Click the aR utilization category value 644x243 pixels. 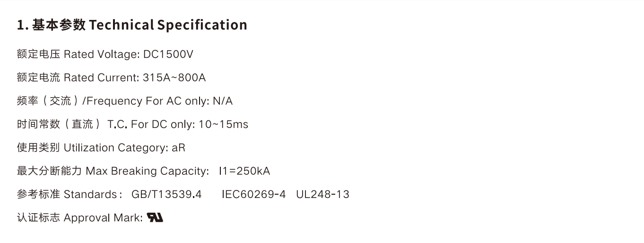(x=178, y=148)
